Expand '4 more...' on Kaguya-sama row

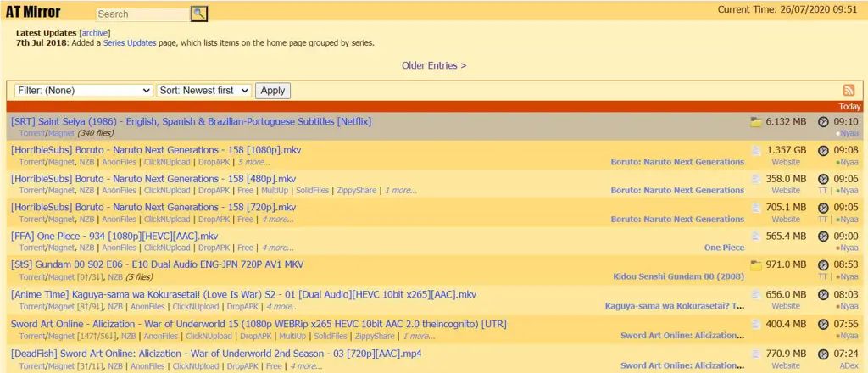(282, 307)
